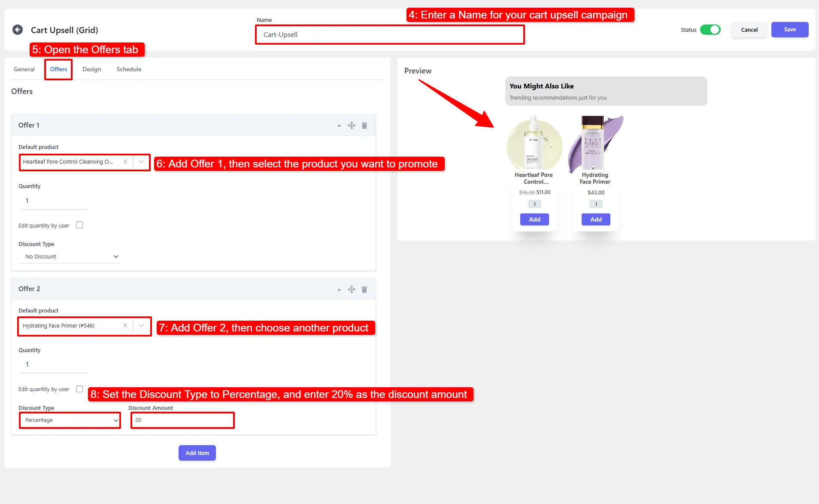The image size is (819, 504).
Task: Click the Save button
Action: click(x=789, y=30)
